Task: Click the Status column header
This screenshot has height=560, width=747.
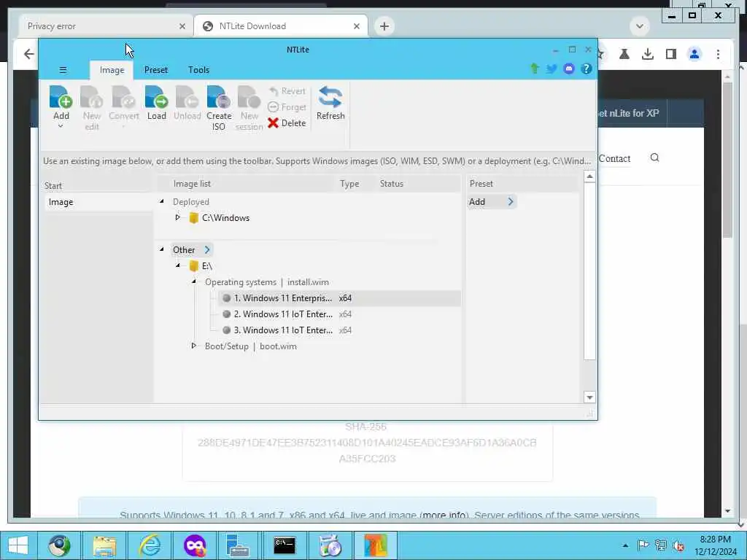Action: click(x=392, y=184)
